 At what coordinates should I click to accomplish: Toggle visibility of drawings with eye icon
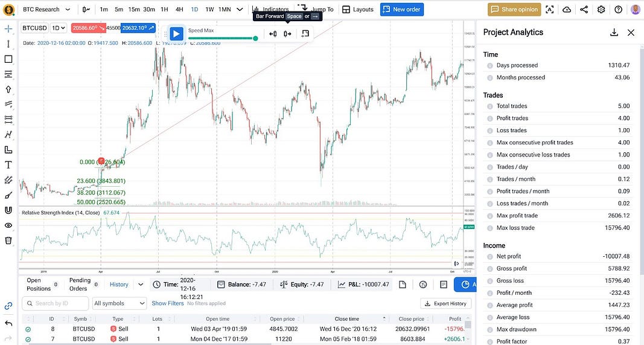8,225
